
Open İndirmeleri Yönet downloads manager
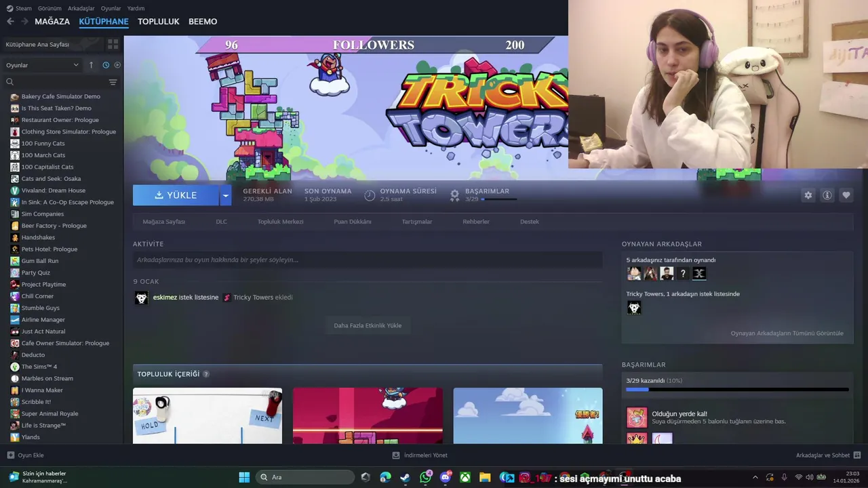point(420,455)
